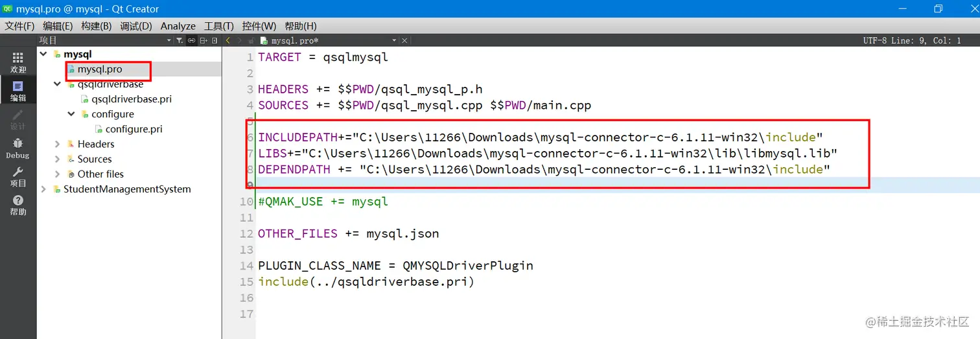Click line number 14 in the gutter
980x339 pixels.
point(246,266)
